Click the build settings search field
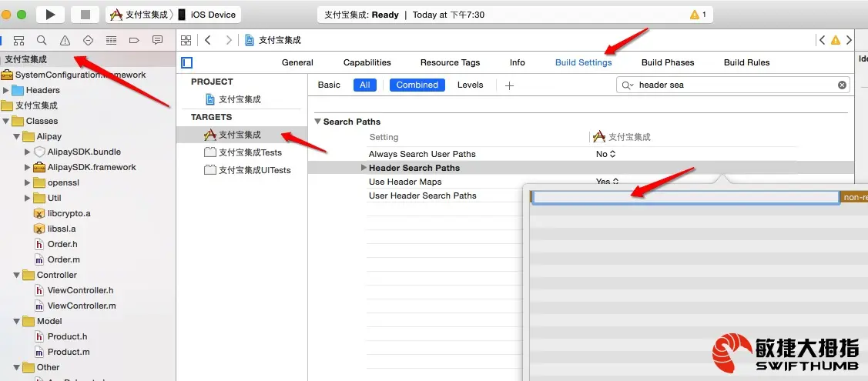The image size is (868, 381). coord(733,85)
